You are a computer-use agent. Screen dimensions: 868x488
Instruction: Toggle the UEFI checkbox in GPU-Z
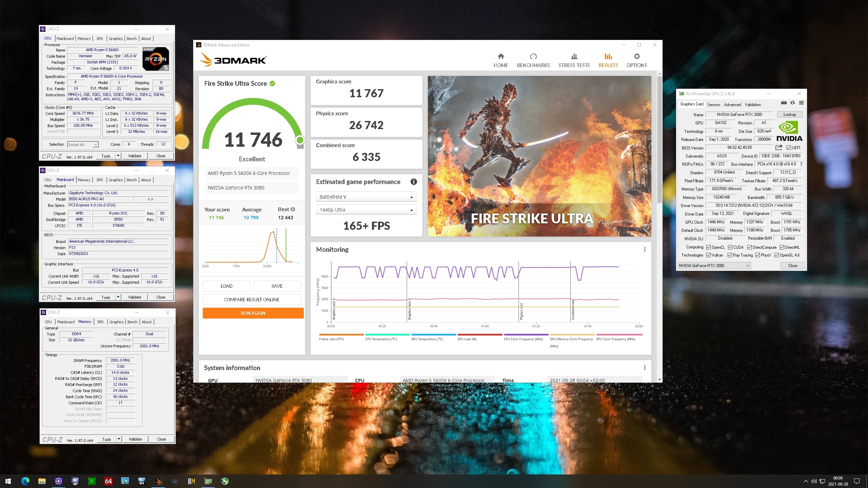(789, 148)
